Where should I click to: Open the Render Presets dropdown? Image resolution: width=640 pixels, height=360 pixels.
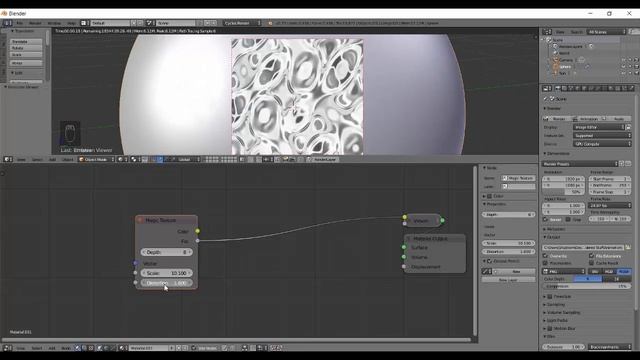580,164
